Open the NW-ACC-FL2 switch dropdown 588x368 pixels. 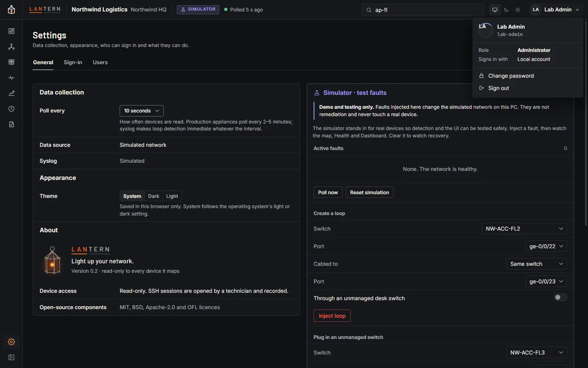coord(524,229)
